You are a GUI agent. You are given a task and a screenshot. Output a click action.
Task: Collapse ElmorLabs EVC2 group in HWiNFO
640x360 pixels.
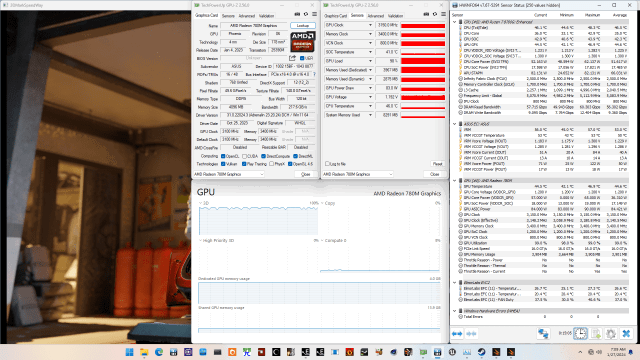point(455,282)
